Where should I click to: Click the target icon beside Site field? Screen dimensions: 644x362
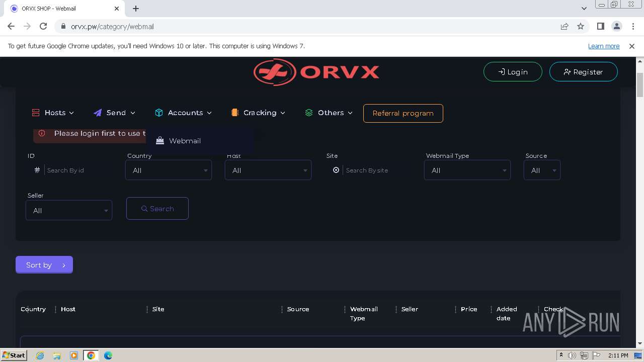click(336, 170)
